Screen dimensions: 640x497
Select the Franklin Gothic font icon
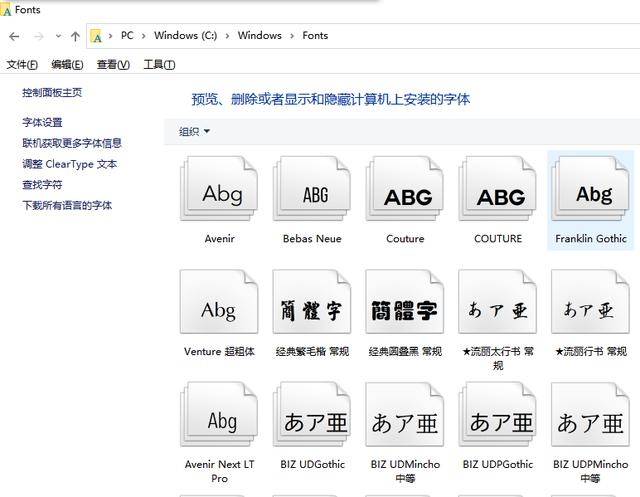pos(591,193)
